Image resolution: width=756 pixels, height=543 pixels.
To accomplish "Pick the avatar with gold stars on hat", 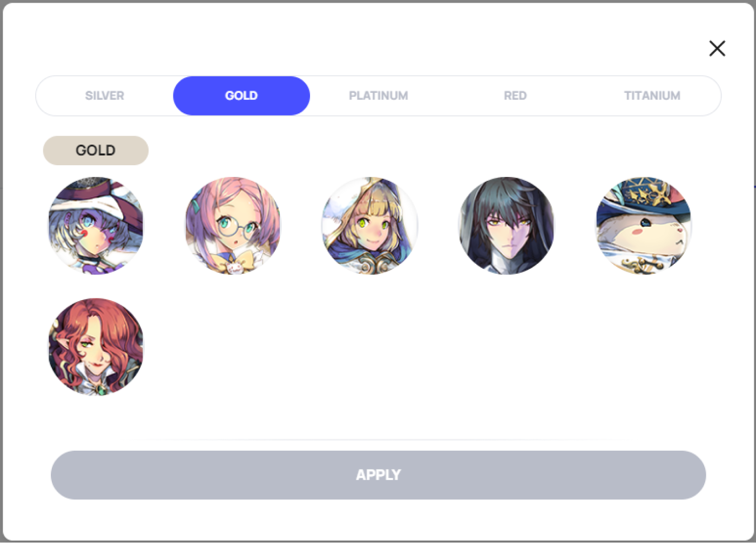I will pyautogui.click(x=644, y=226).
